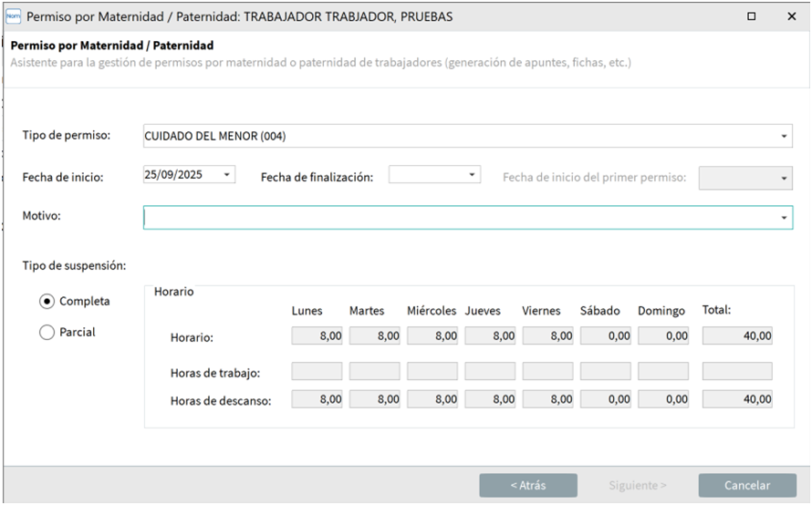
Task: Click into the Motivo text field
Action: point(456,218)
